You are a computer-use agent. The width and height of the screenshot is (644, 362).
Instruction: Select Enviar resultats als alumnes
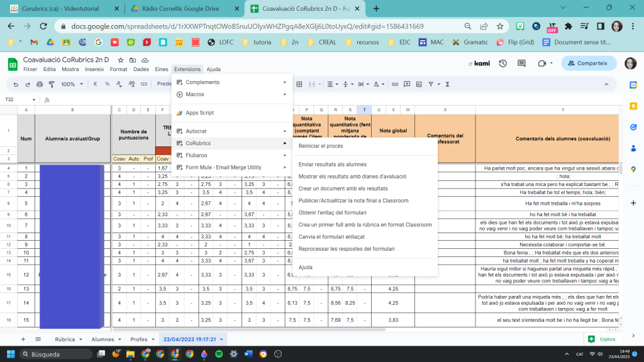(332, 164)
